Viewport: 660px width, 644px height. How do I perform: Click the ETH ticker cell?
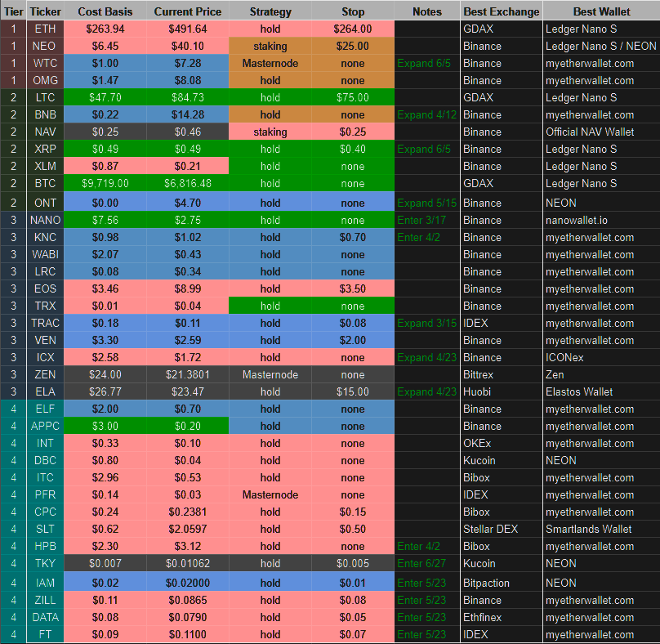(45, 29)
